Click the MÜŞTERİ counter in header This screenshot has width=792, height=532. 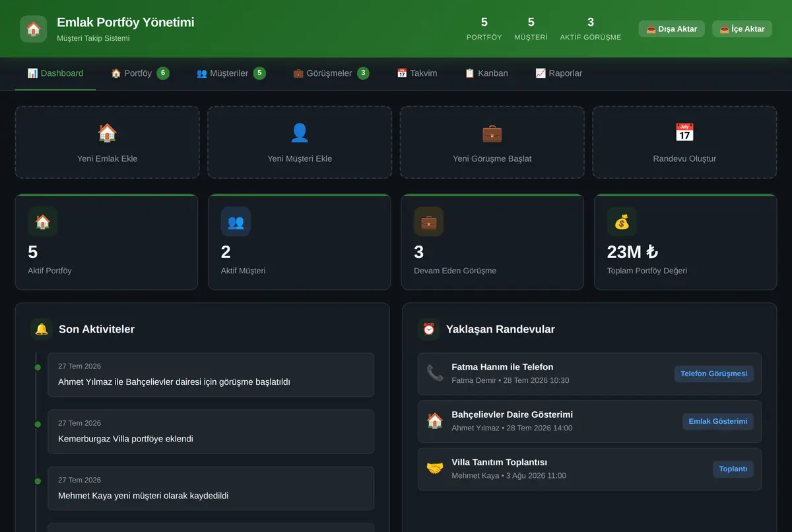click(x=531, y=29)
